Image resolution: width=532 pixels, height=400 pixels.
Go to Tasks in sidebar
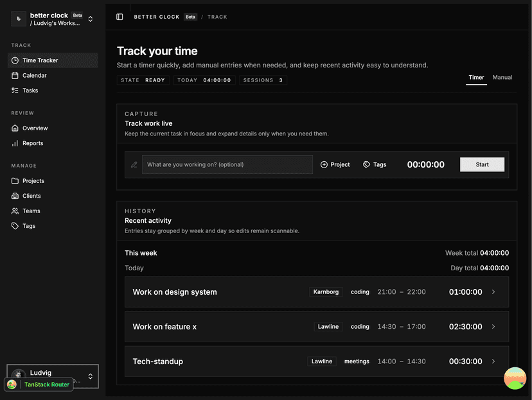pos(30,91)
